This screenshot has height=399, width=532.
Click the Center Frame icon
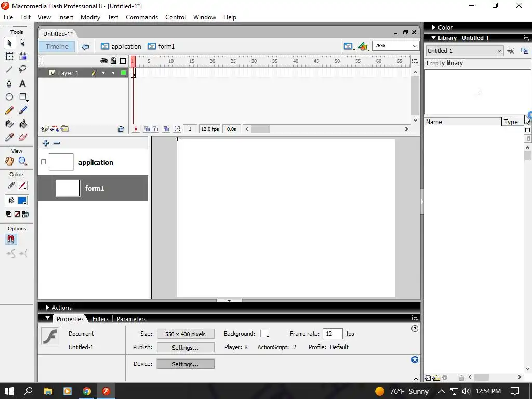coord(136,129)
